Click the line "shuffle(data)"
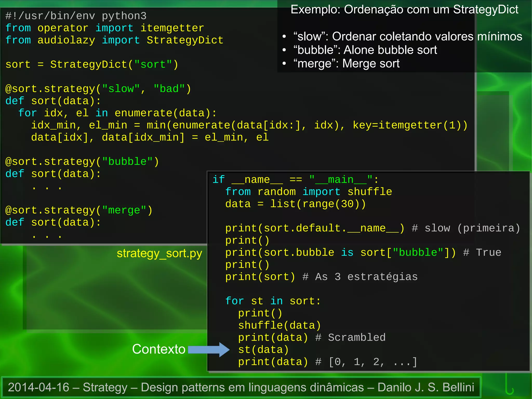The height and width of the screenshot is (399, 532). tap(280, 325)
